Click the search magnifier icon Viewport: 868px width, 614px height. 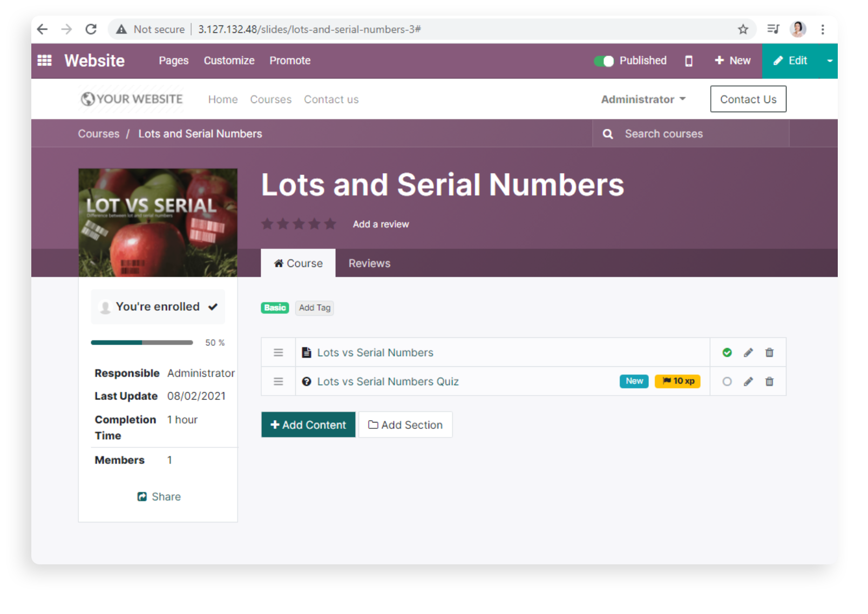pyautogui.click(x=608, y=133)
